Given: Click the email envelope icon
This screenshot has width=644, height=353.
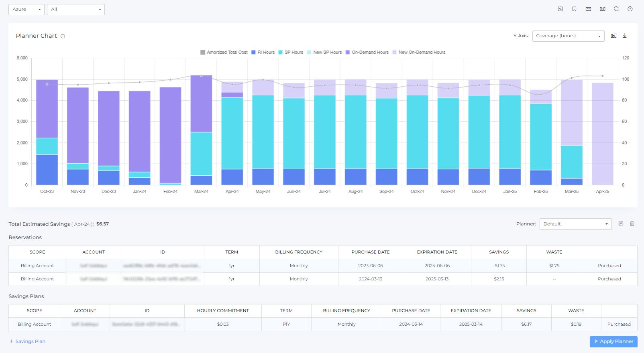Looking at the screenshot, I should click(588, 9).
